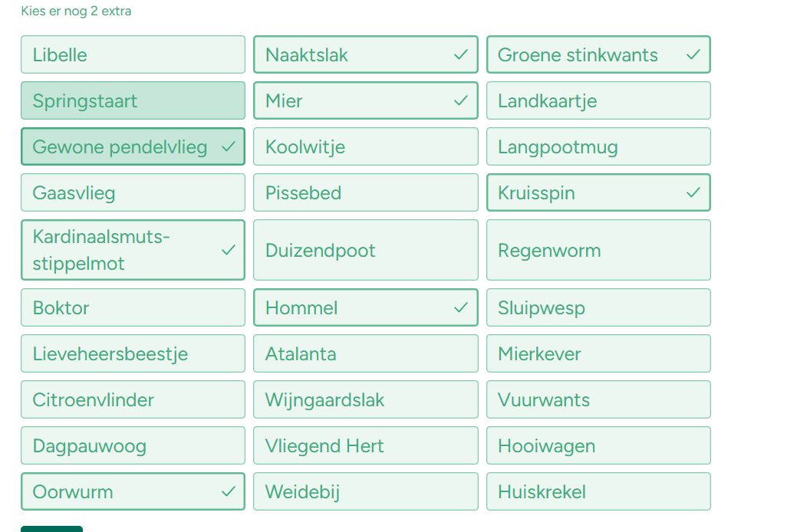Image resolution: width=787 pixels, height=532 pixels.
Task: Toggle the Kruisspin selection off
Action: (598, 192)
